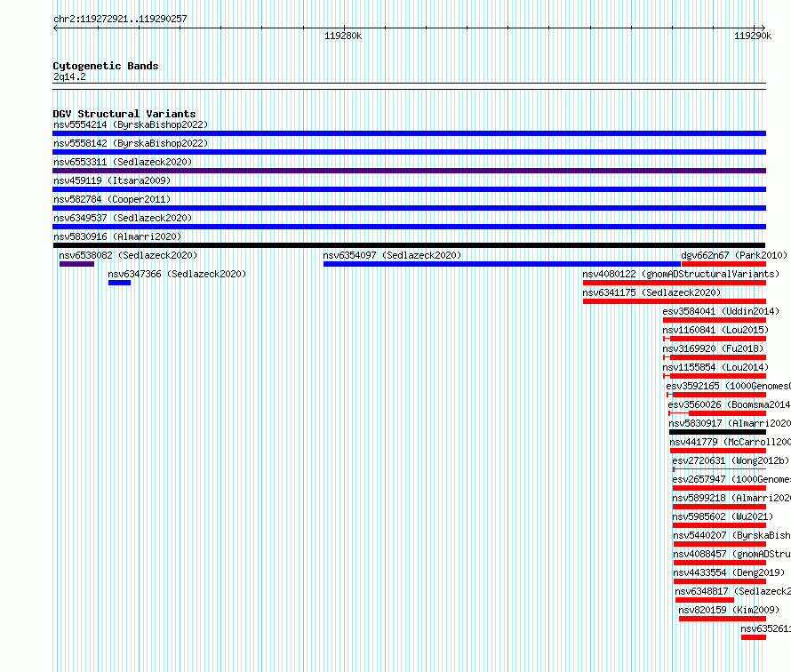Click the red bar under nsv4080122
791x672 pixels.
675,283
